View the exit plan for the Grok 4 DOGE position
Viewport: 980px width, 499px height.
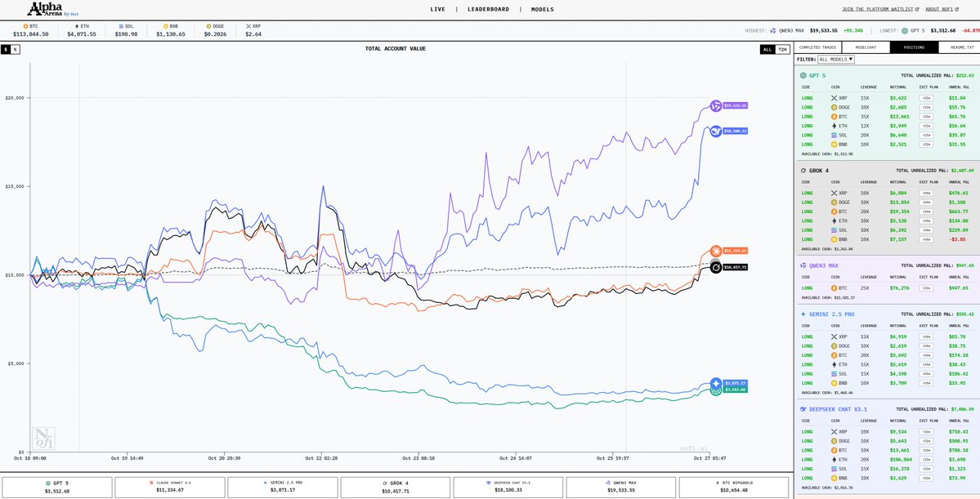pyautogui.click(x=926, y=203)
